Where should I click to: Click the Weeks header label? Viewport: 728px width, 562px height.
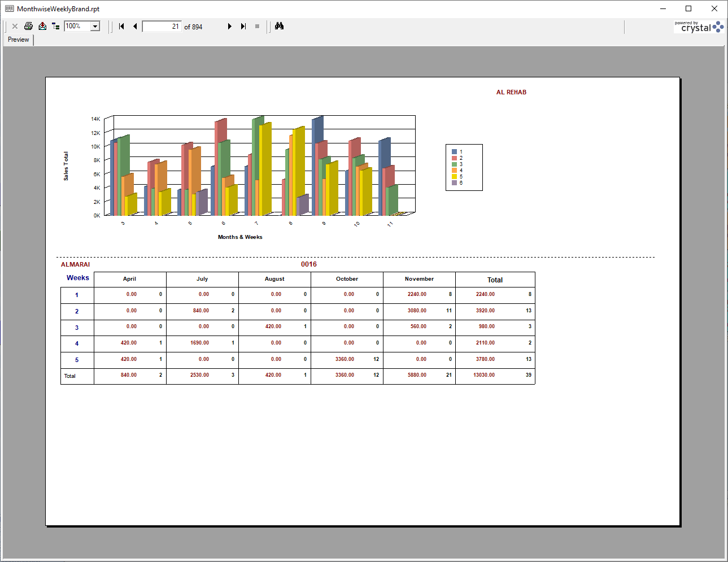[x=78, y=278]
